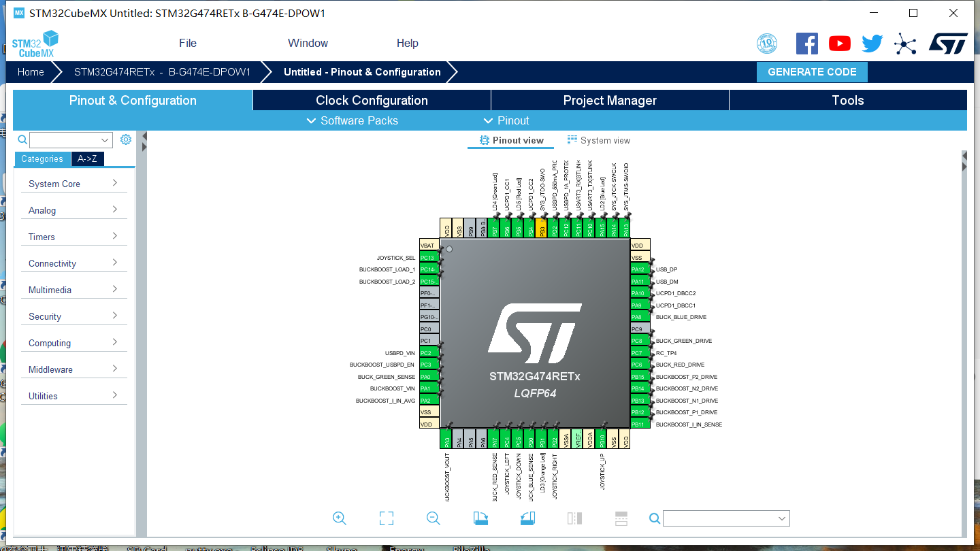This screenshot has height=551, width=980.
Task: Select unassigned pin PC0
Action: (429, 329)
